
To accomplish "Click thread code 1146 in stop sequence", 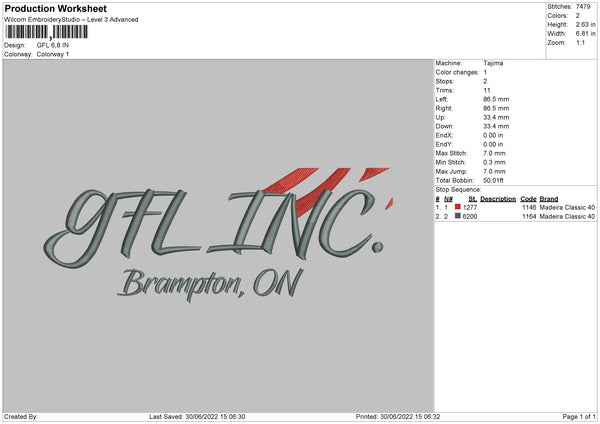I will coord(529,207).
